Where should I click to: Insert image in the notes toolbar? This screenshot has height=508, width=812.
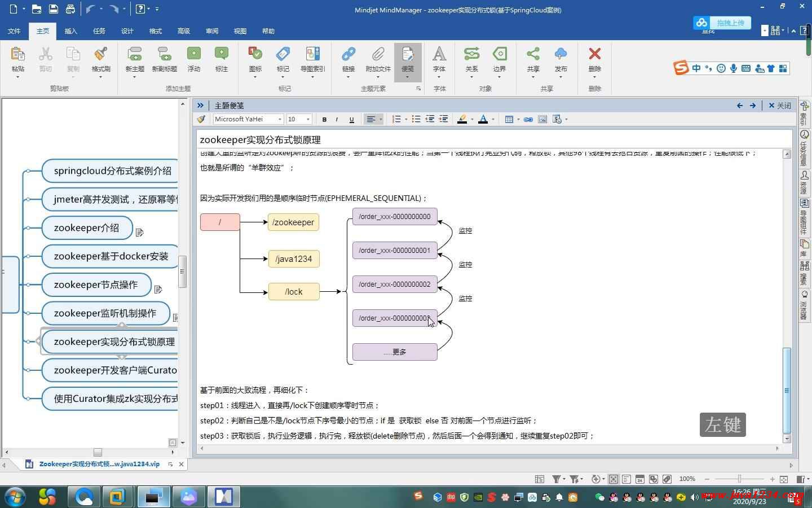coord(542,119)
